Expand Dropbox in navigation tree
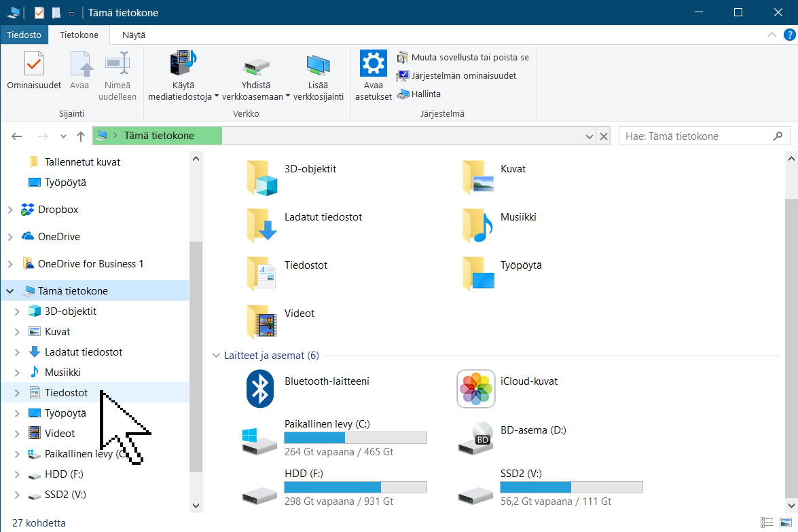The width and height of the screenshot is (798, 532). (10, 210)
